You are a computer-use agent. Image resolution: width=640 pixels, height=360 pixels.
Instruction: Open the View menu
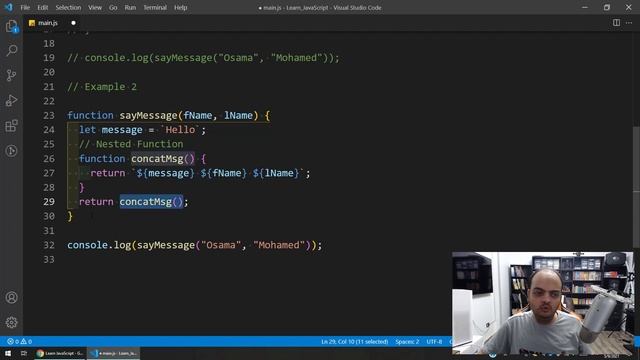pyautogui.click(x=95, y=7)
